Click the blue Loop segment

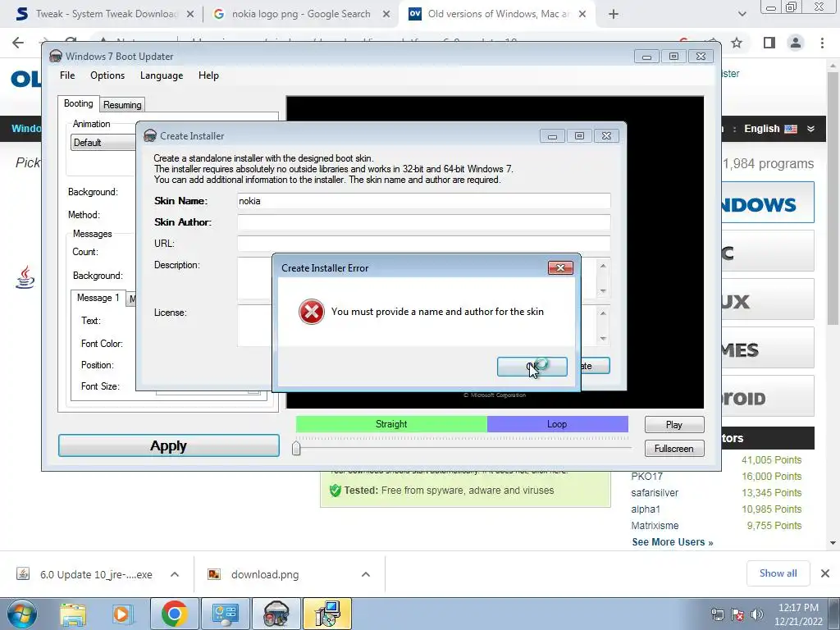coord(557,424)
